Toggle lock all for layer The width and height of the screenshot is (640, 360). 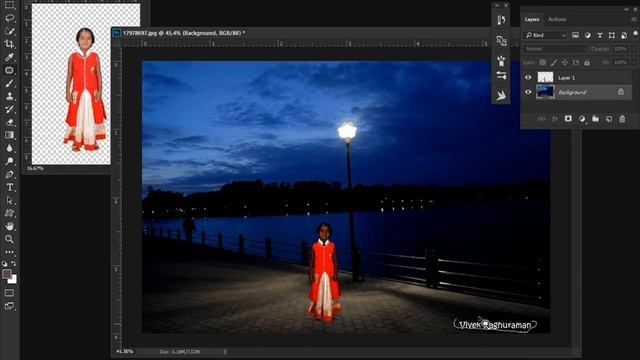[587, 62]
